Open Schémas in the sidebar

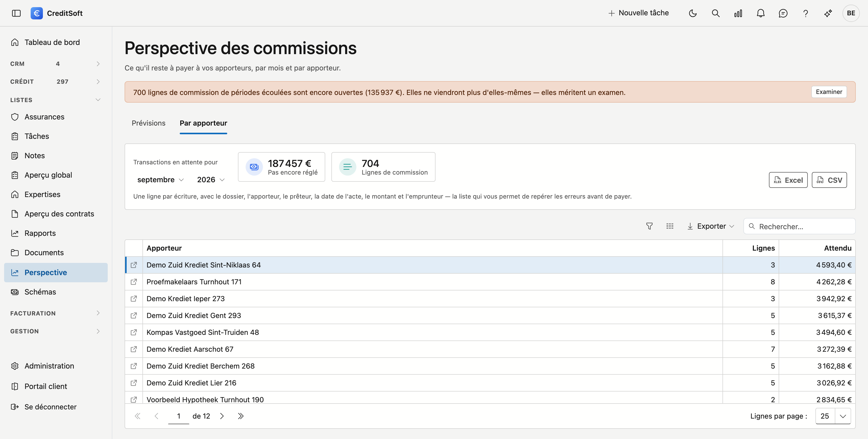point(56,292)
